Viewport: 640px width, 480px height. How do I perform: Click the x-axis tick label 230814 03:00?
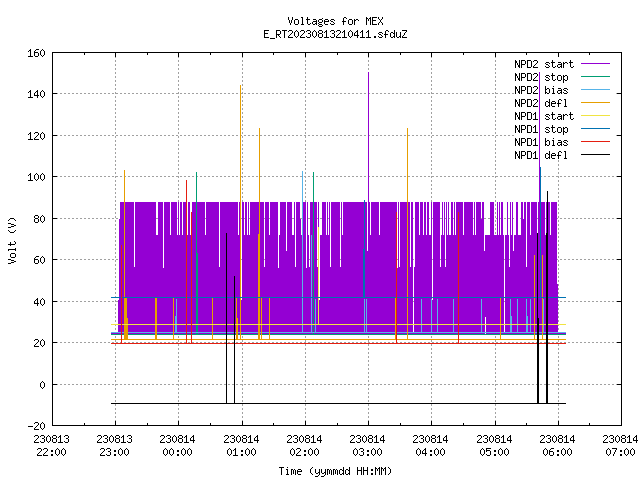(x=367, y=446)
